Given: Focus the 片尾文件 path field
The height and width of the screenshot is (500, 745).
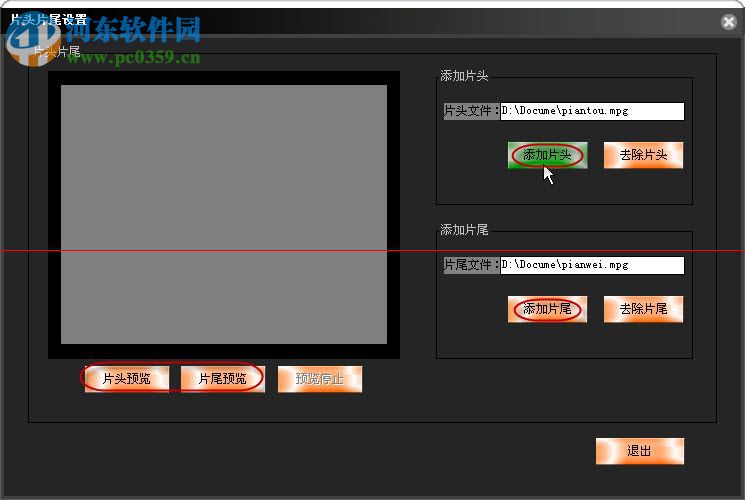Looking at the screenshot, I should coord(592,265).
